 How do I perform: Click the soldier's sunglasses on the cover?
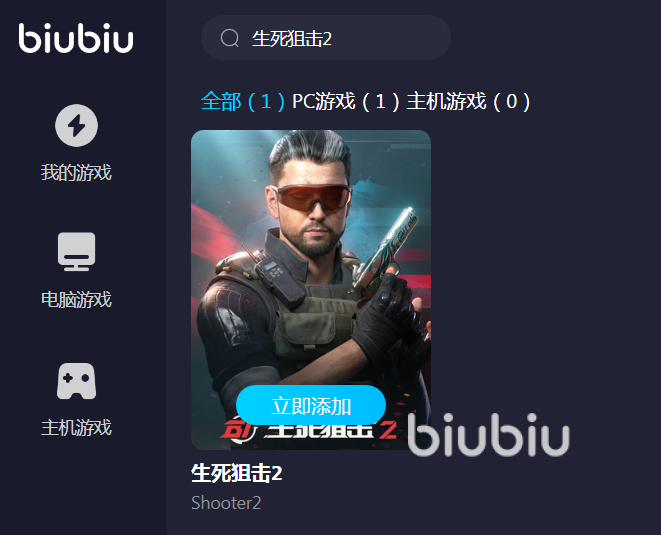tap(312, 196)
